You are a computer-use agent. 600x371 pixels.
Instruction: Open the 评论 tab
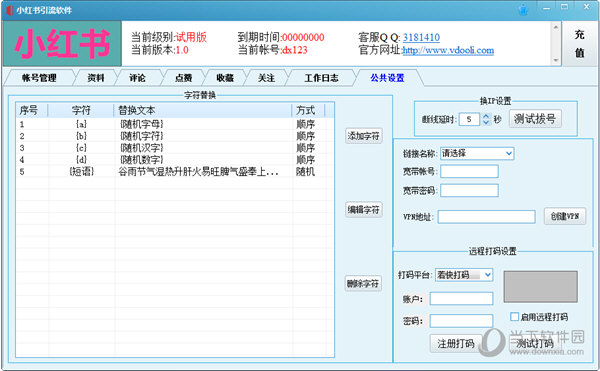(137, 78)
